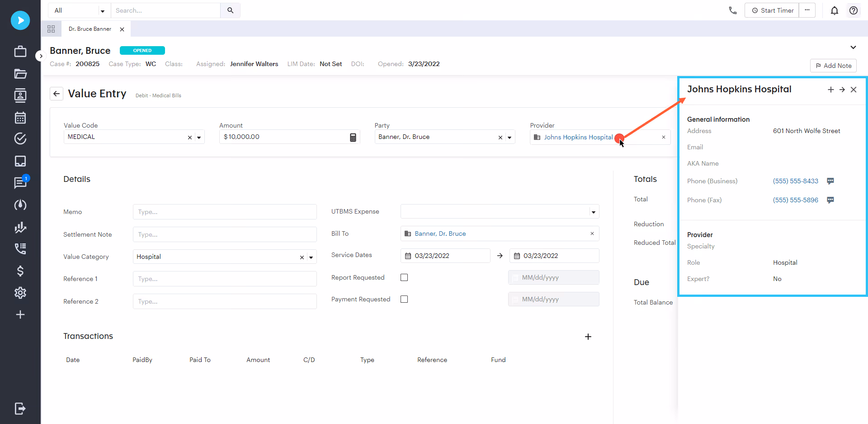868x424 pixels.
Task: Open the phone calls log icon in sidebar
Action: [x=20, y=248]
